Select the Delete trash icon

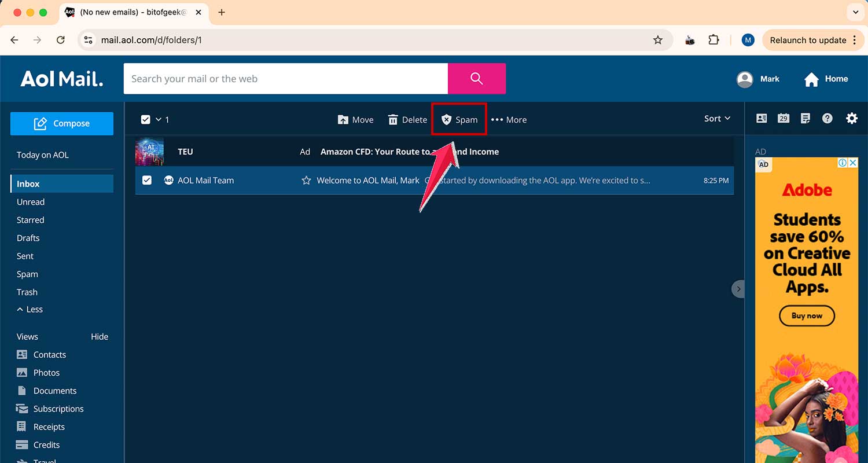(407, 119)
